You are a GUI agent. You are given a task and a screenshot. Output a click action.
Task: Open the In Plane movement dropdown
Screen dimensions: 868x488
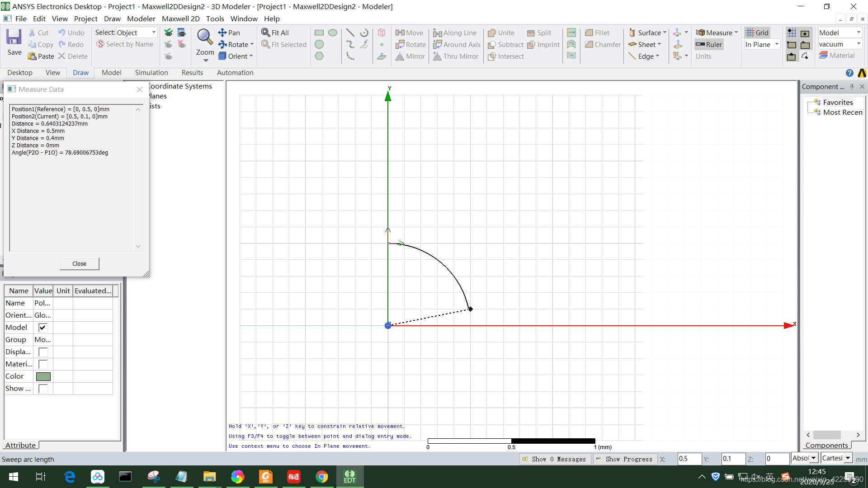(x=777, y=44)
